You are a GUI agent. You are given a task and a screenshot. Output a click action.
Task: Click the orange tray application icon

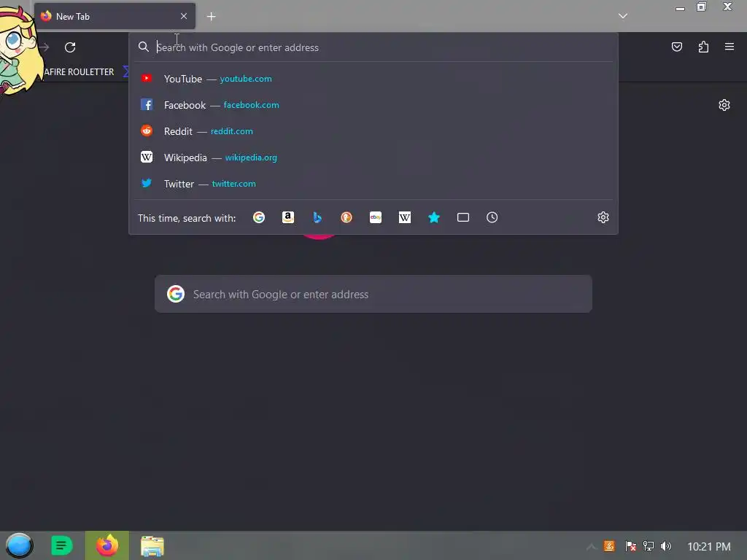pyautogui.click(x=609, y=546)
